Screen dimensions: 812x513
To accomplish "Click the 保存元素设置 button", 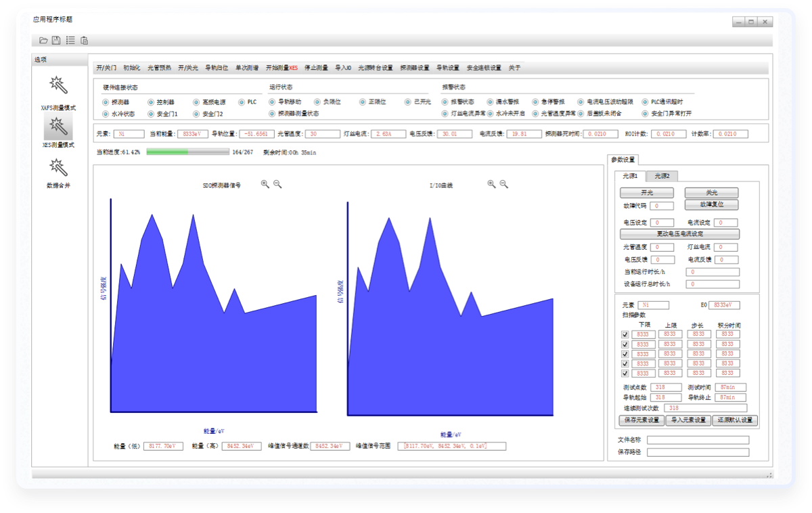I will point(641,420).
